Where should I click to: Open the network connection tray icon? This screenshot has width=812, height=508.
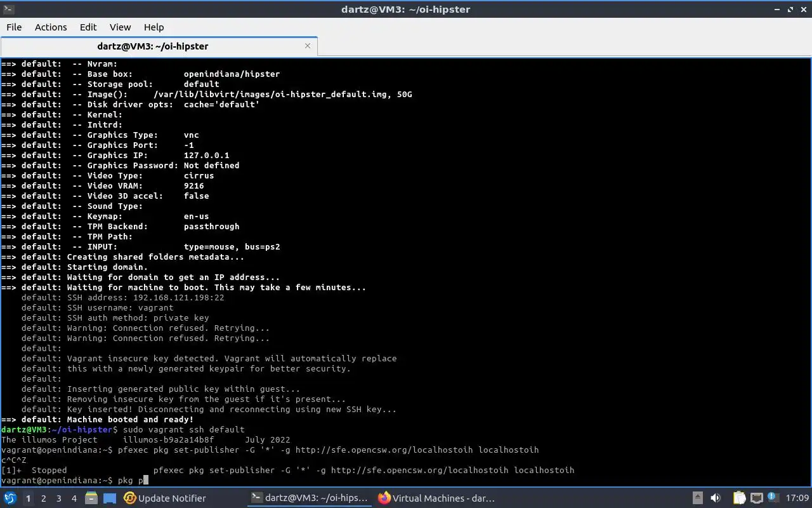[756, 498]
